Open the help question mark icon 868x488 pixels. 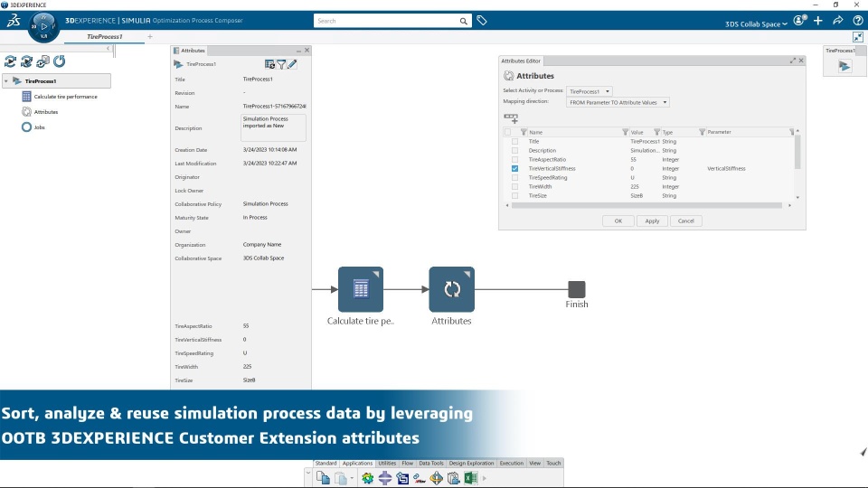pos(857,21)
